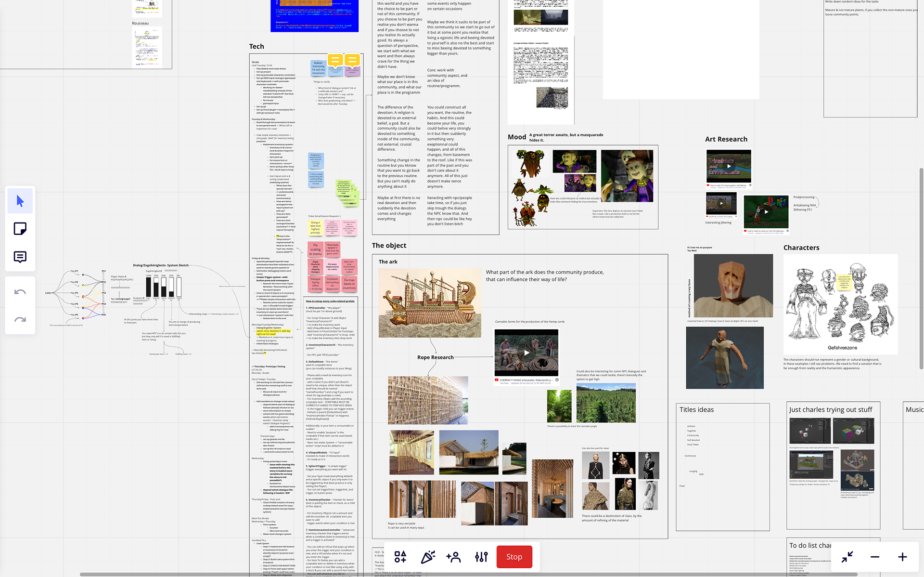Screen dimensions: 924x577
Task: Open the shapes and templates icon
Action: [x=400, y=557]
